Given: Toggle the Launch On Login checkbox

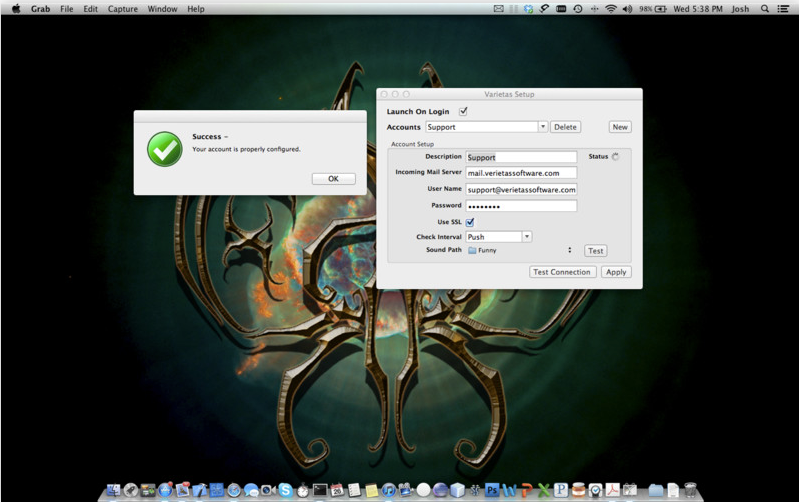Looking at the screenshot, I should point(463,111).
